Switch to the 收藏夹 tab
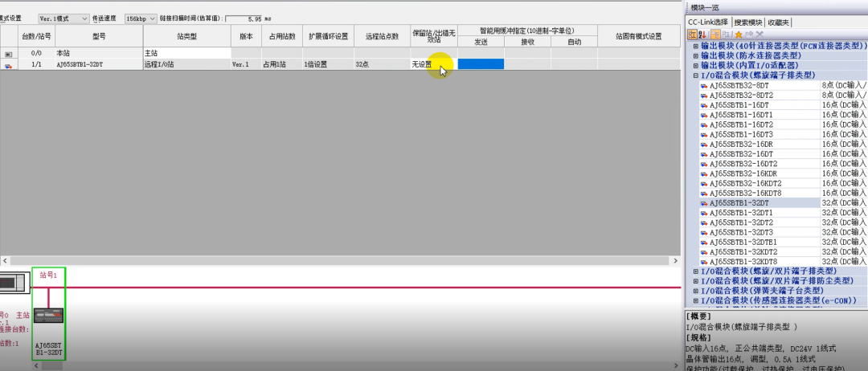 (778, 22)
